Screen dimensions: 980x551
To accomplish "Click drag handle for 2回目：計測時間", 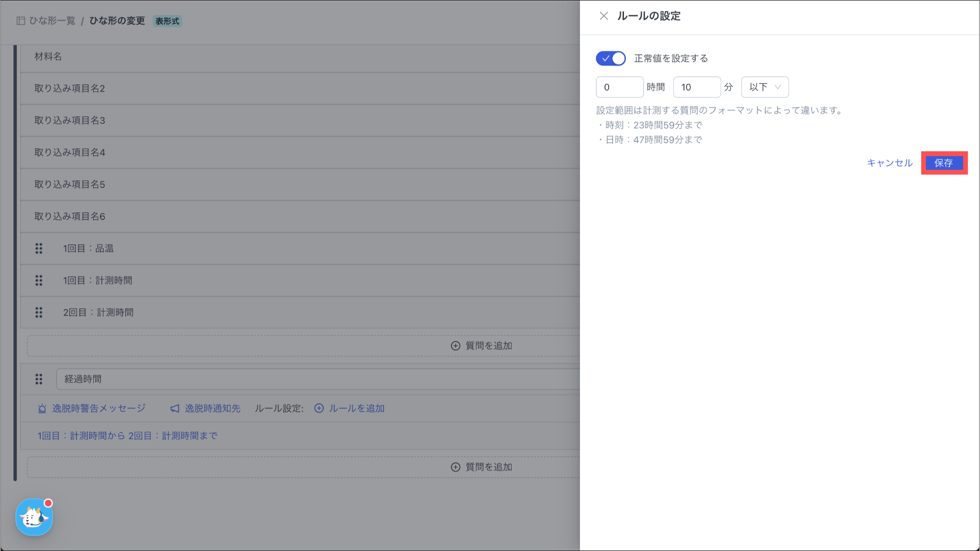I will coord(39,313).
